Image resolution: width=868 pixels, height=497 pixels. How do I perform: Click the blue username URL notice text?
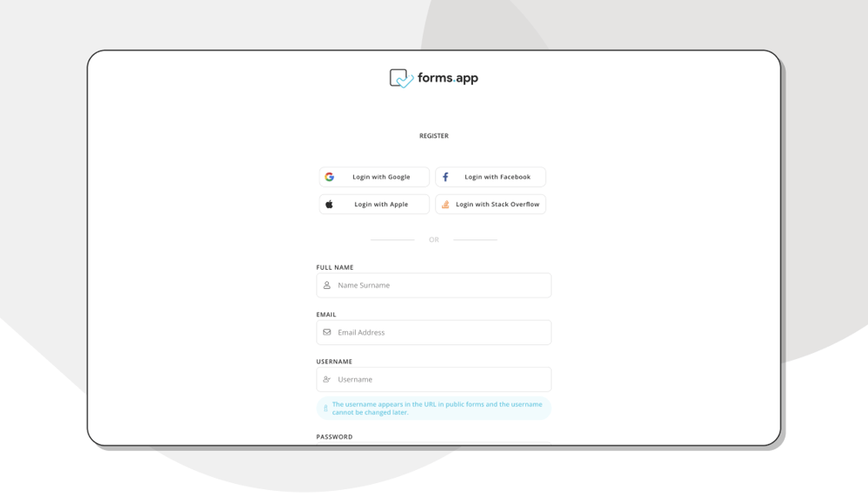click(x=437, y=409)
